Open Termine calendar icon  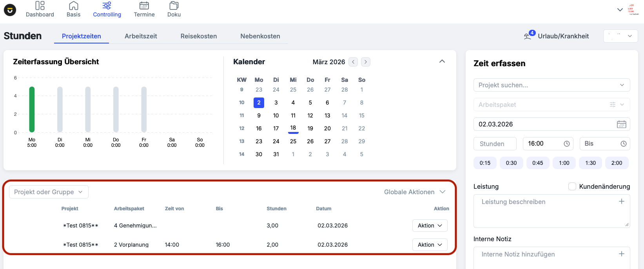[144, 6]
